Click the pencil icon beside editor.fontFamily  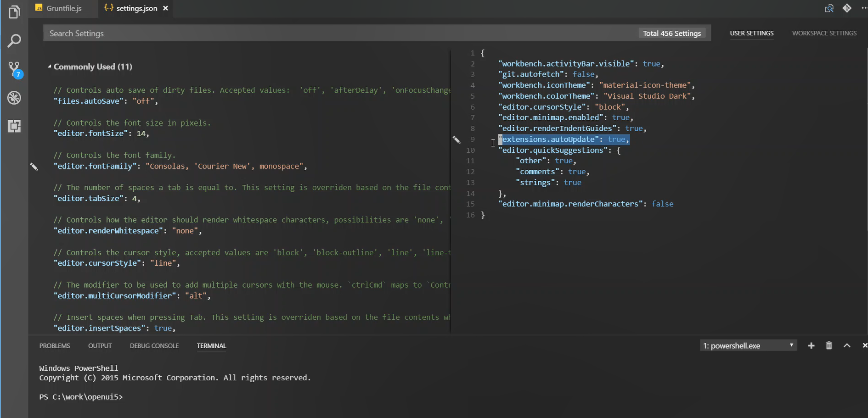click(34, 166)
